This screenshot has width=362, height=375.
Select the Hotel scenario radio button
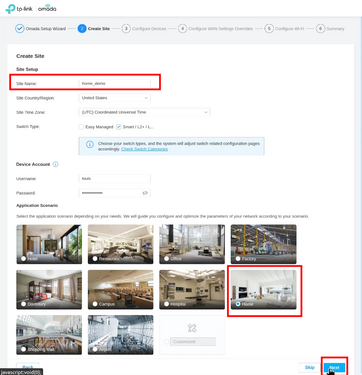(x=23, y=259)
